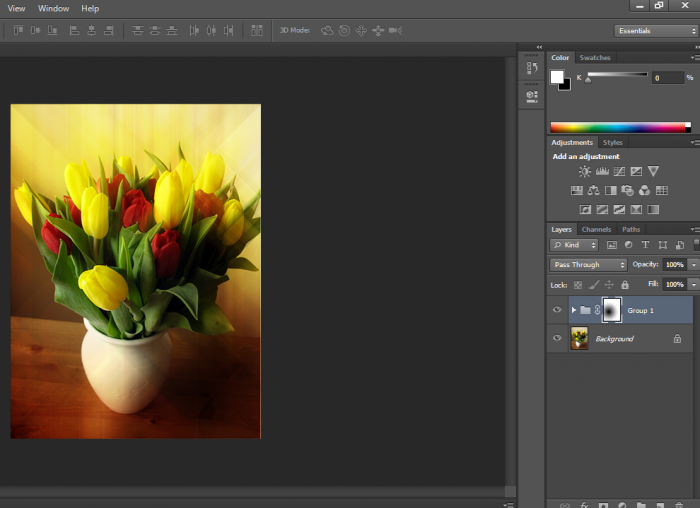Screen dimensions: 700x508
Task: Click the Color Balance adjustment icon
Action: coord(593,190)
